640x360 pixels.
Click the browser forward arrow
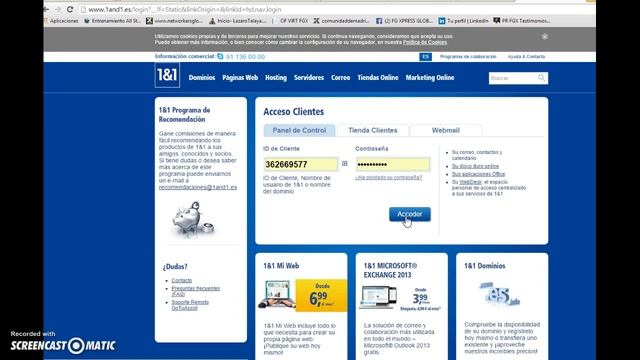click(x=57, y=9)
